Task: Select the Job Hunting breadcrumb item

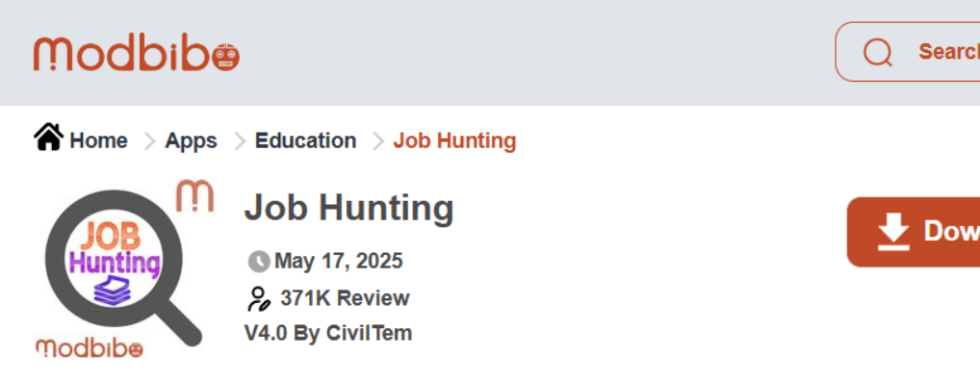Action: pyautogui.click(x=454, y=141)
